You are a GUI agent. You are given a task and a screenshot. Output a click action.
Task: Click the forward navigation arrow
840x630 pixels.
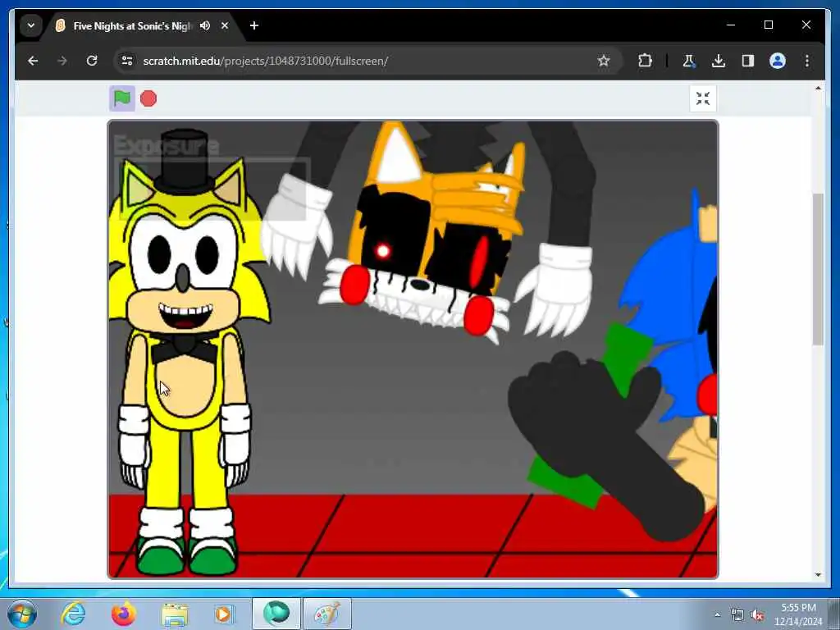pos(62,61)
